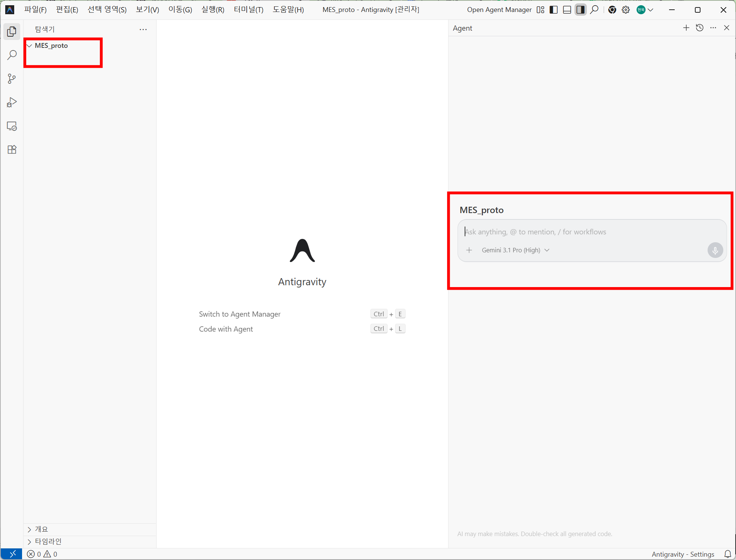Open the Run and Debug view
This screenshot has width=736, height=560.
click(x=12, y=102)
